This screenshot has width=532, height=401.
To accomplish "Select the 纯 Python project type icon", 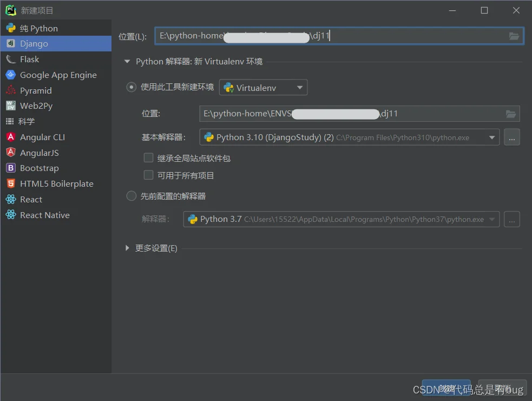I will 11,28.
